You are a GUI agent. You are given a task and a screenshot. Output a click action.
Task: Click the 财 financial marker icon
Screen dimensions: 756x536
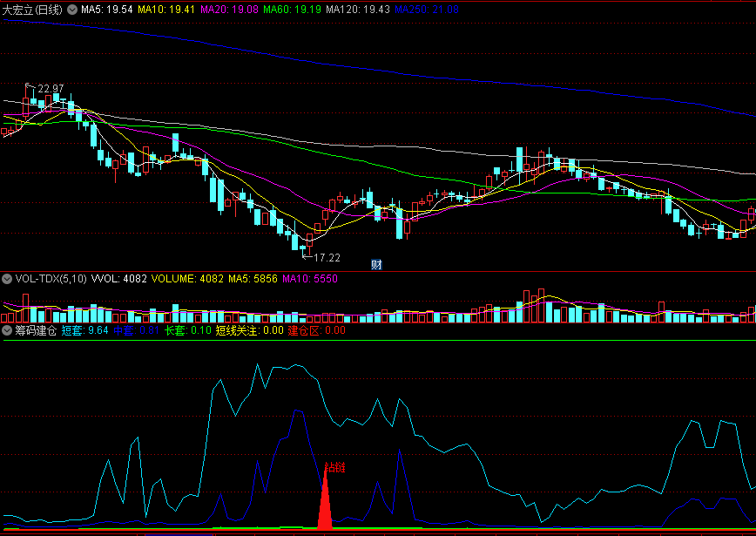point(376,264)
